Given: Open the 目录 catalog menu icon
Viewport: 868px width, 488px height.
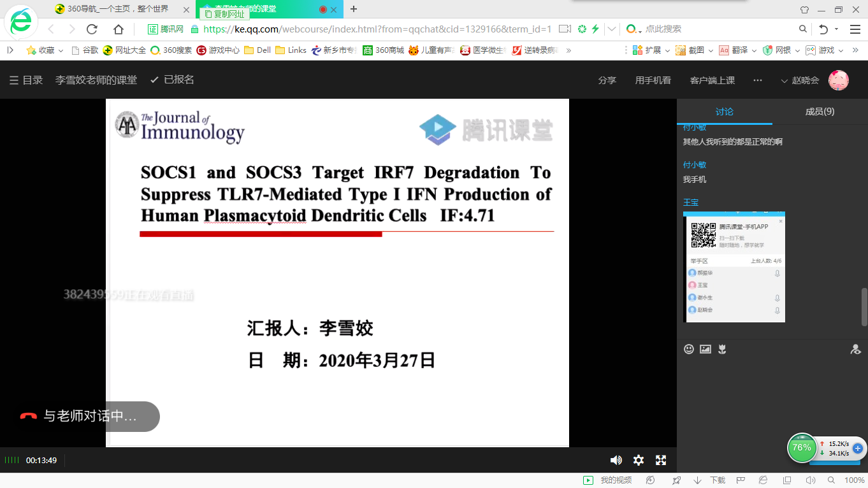Looking at the screenshot, I should tap(14, 80).
